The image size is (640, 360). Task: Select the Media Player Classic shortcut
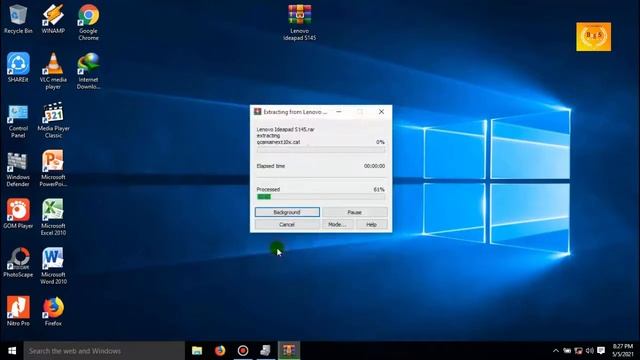53,121
